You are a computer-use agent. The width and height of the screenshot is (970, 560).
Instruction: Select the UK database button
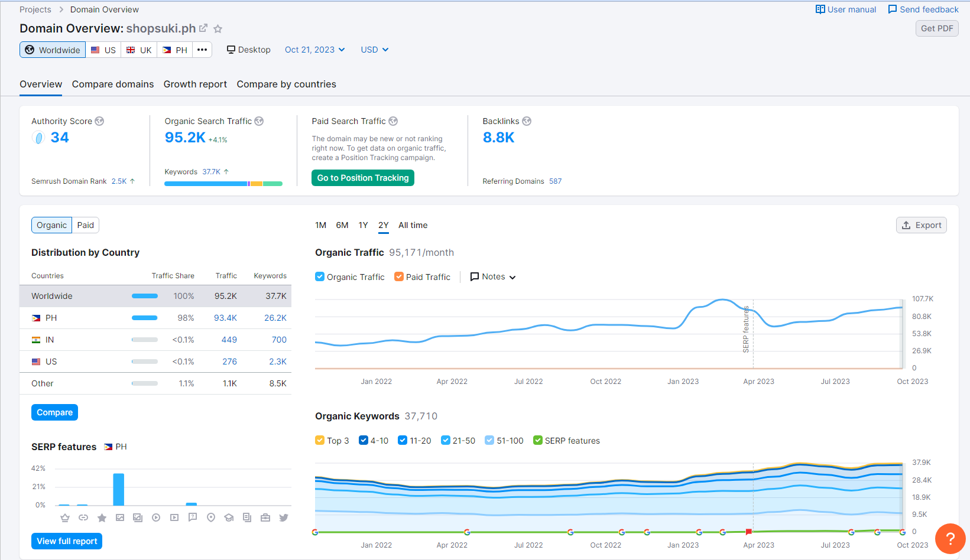139,50
